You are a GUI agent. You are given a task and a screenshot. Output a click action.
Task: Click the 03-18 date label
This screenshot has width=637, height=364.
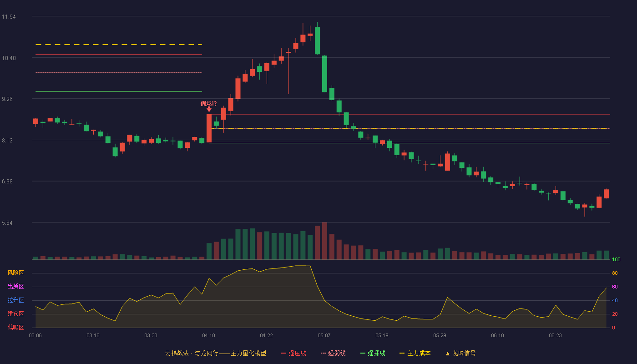pos(93,335)
